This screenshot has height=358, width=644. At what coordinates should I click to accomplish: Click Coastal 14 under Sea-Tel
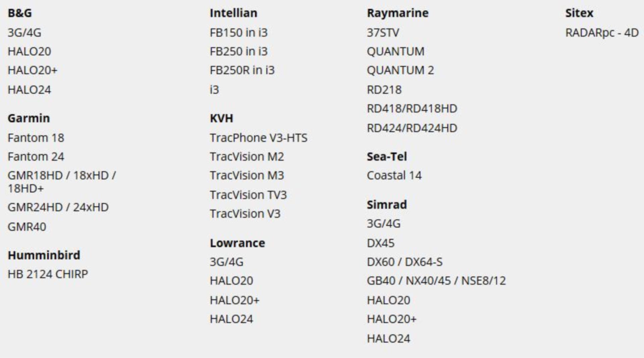(x=394, y=176)
